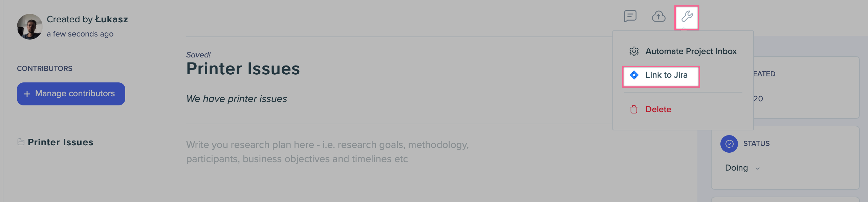This screenshot has height=202, width=868.
Task: Click into the research plan text area
Action: coord(327,152)
